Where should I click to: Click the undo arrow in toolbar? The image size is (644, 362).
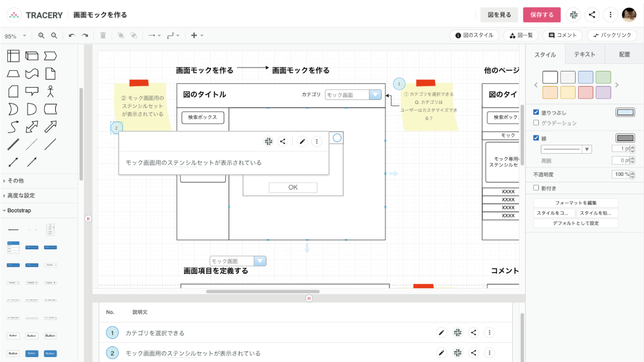[x=72, y=36]
